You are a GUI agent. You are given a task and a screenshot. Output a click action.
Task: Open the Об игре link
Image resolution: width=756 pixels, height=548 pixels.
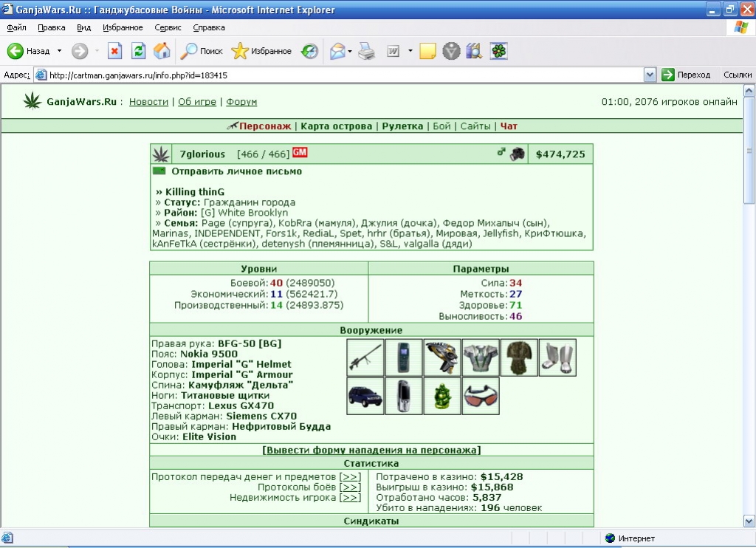tap(197, 102)
